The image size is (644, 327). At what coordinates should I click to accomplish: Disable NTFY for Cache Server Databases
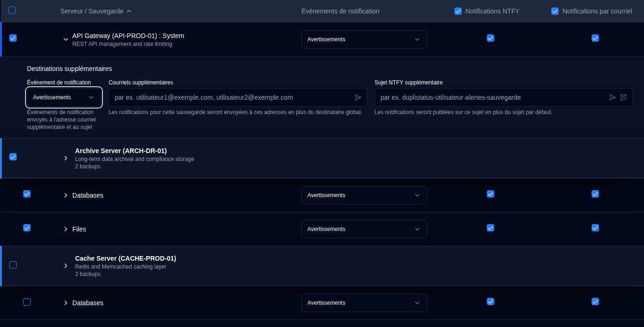coord(491,301)
